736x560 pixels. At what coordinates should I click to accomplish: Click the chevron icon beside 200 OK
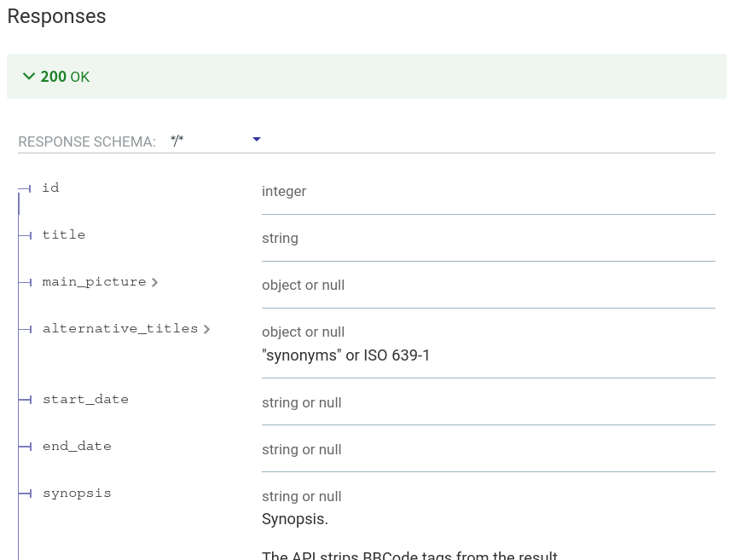29,77
